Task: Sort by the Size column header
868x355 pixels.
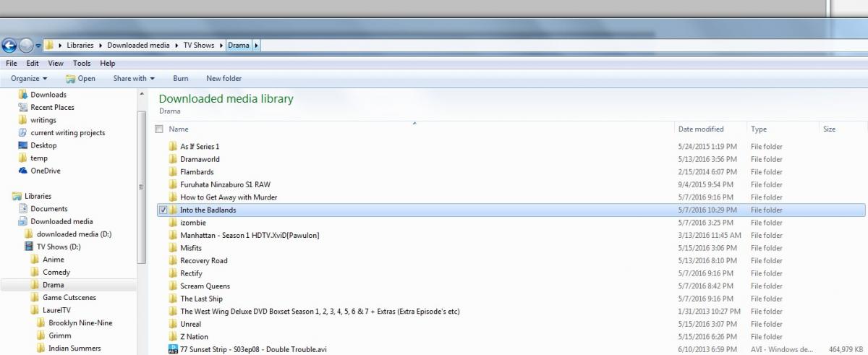Action: pyautogui.click(x=829, y=129)
